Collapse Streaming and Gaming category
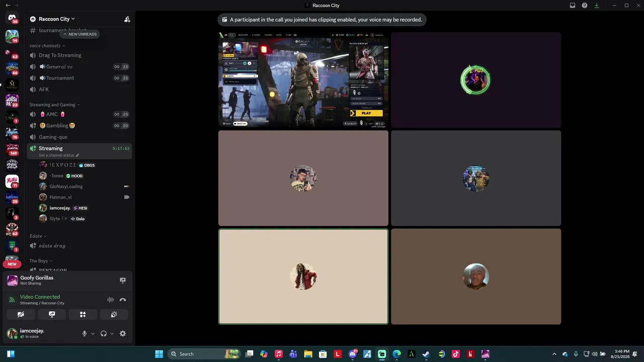The height and width of the screenshot is (362, 644). coord(54,105)
